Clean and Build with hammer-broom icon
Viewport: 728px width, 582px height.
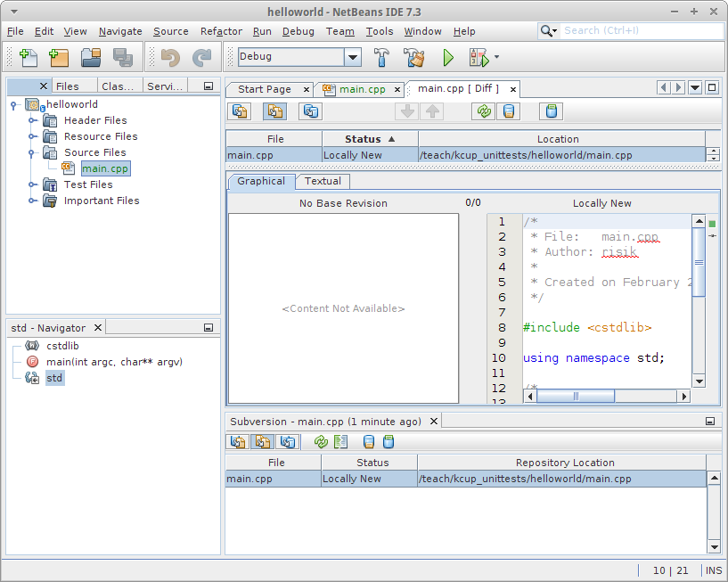413,57
